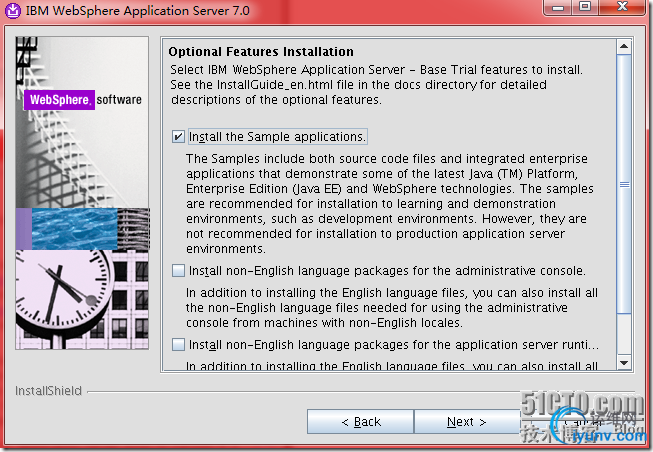Enable non-English packages for application server runtime
Screen dimensions: 653x452
(178, 345)
